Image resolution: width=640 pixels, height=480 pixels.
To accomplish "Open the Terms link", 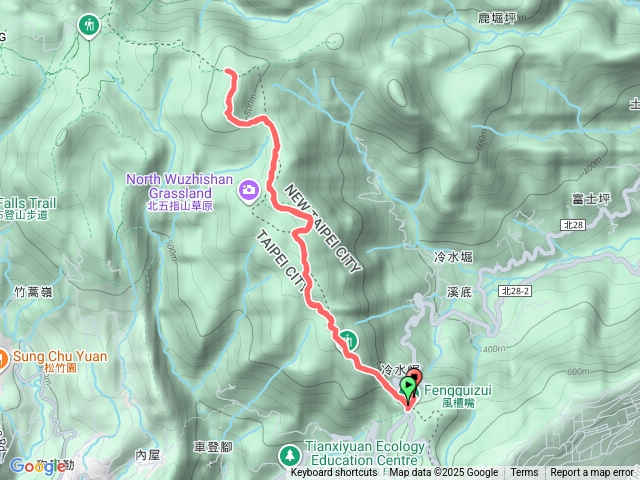I will pyautogui.click(x=524, y=473).
